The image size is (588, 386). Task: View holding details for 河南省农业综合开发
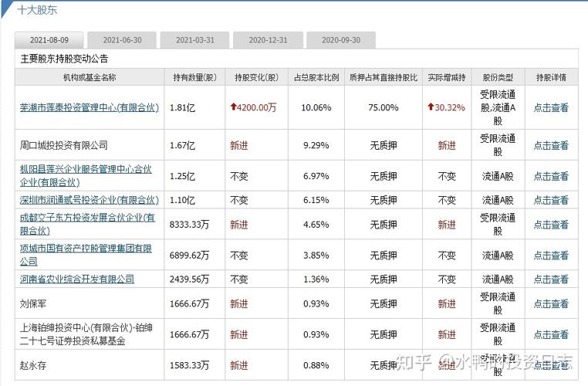(x=551, y=279)
